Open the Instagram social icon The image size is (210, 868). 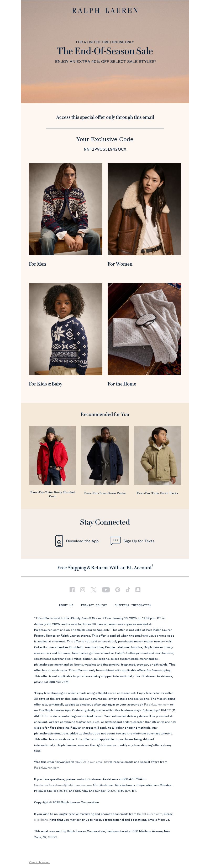82,589
